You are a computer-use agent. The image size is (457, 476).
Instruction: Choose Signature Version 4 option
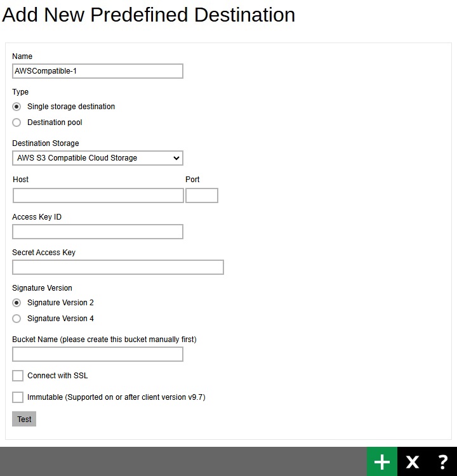[17, 319]
